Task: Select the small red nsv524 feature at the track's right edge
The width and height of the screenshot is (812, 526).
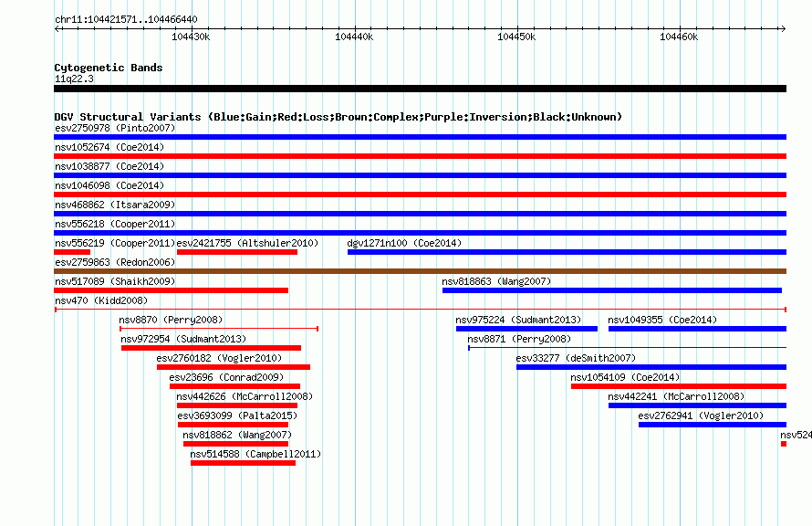Action: coord(784,444)
